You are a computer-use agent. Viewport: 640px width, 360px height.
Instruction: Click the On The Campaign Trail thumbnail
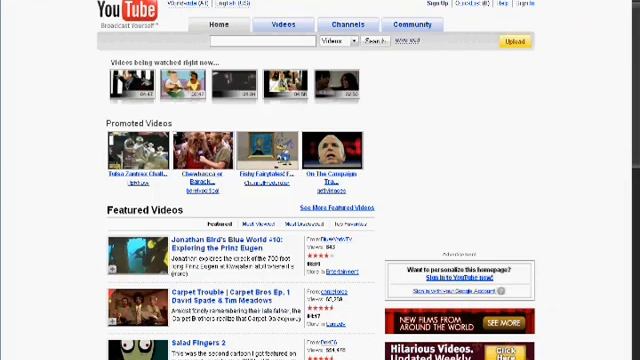tap(332, 150)
